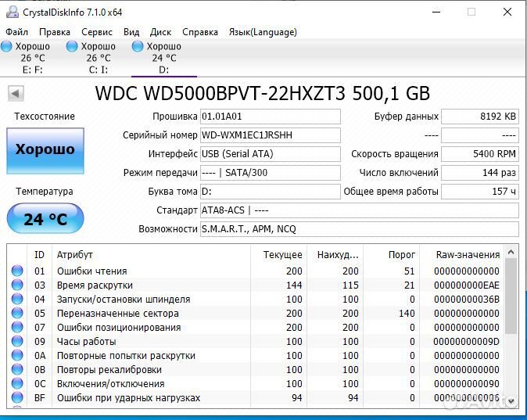Click the scroll down arrow of SMART table

point(511,401)
